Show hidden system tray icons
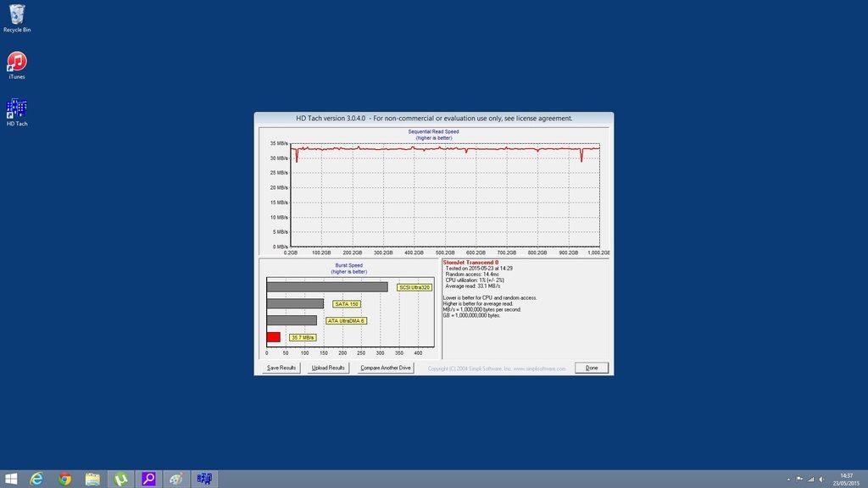868x488 pixels. 788,480
